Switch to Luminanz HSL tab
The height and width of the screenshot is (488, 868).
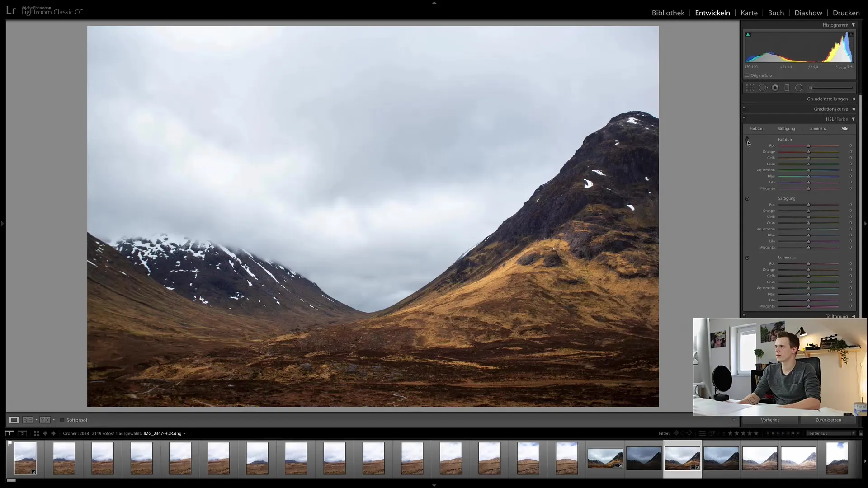pyautogui.click(x=818, y=129)
